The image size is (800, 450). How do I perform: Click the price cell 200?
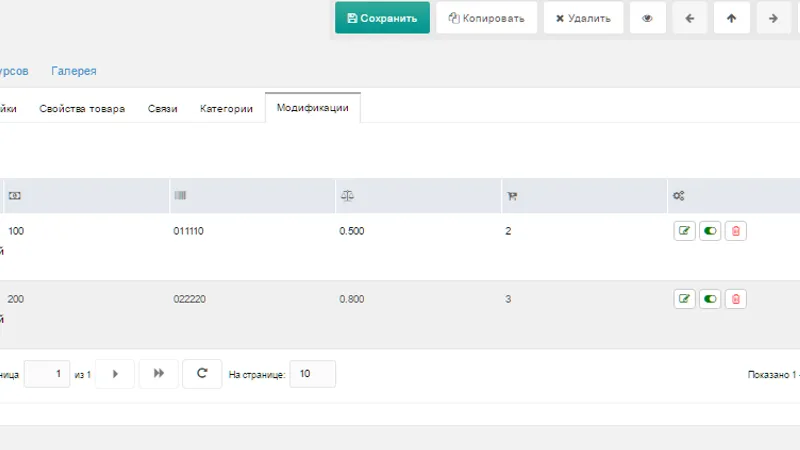point(16,299)
